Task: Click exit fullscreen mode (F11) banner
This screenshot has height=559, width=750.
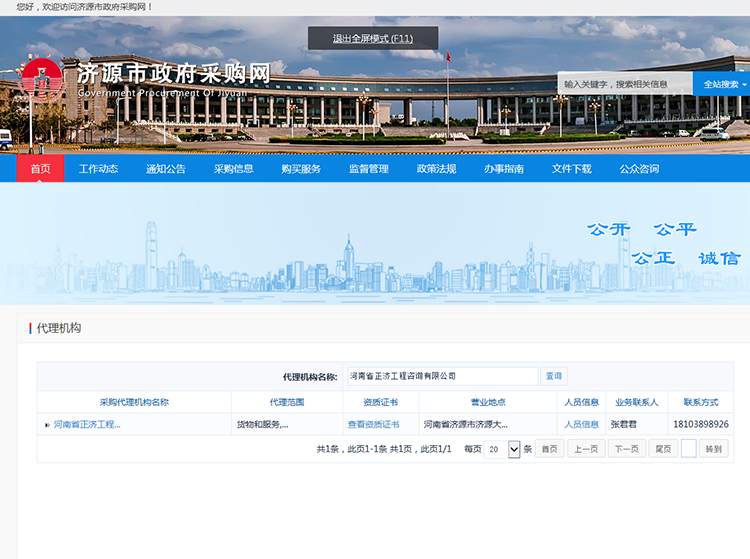Action: (x=372, y=39)
